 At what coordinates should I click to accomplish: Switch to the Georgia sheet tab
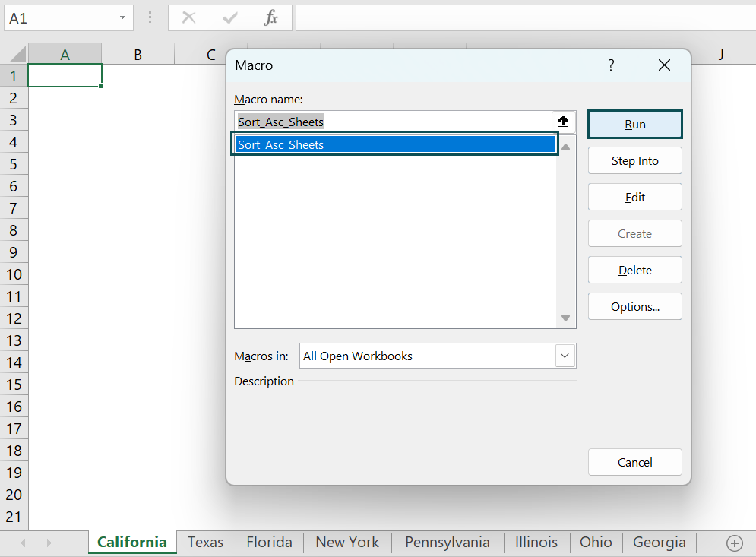(659, 542)
